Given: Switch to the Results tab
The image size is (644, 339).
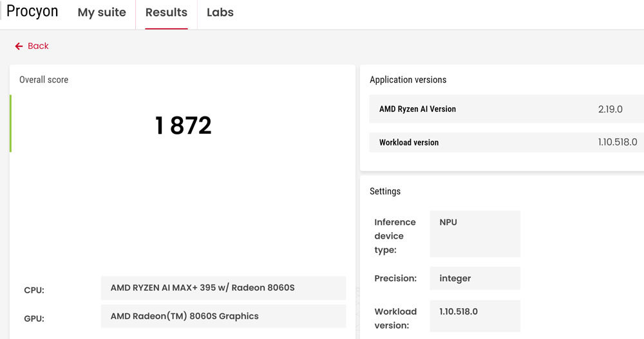Looking at the screenshot, I should coord(166,13).
